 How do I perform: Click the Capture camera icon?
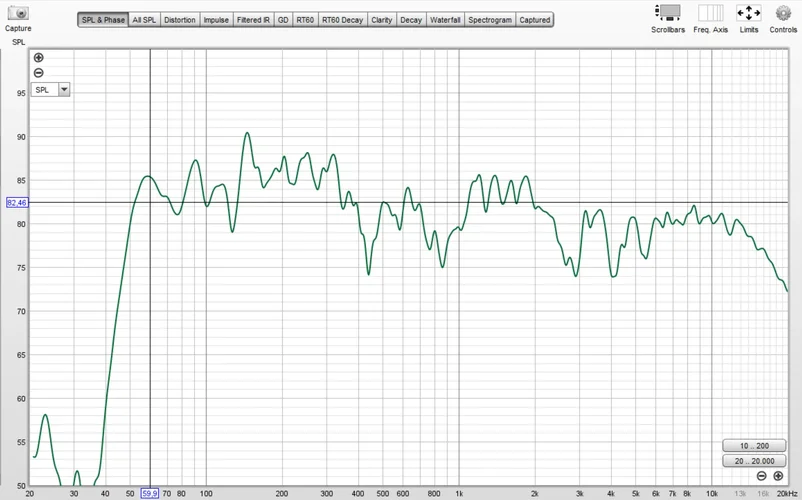point(17,13)
